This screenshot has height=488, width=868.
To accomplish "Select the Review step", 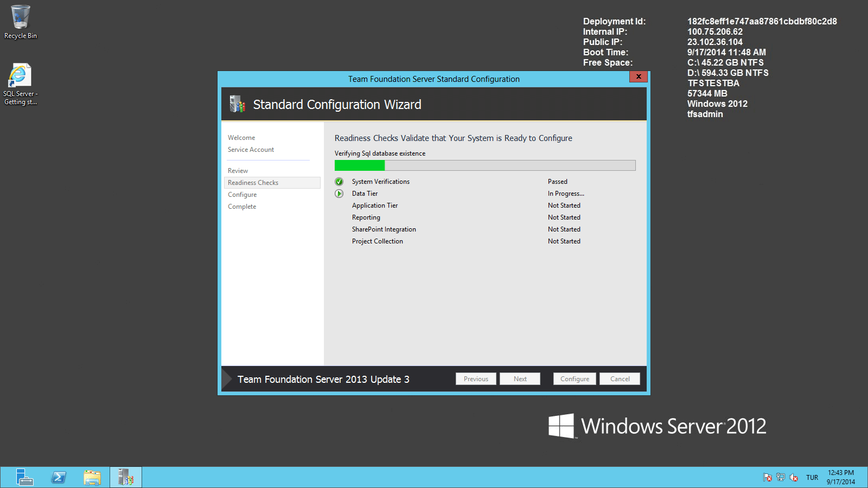I will click(238, 171).
